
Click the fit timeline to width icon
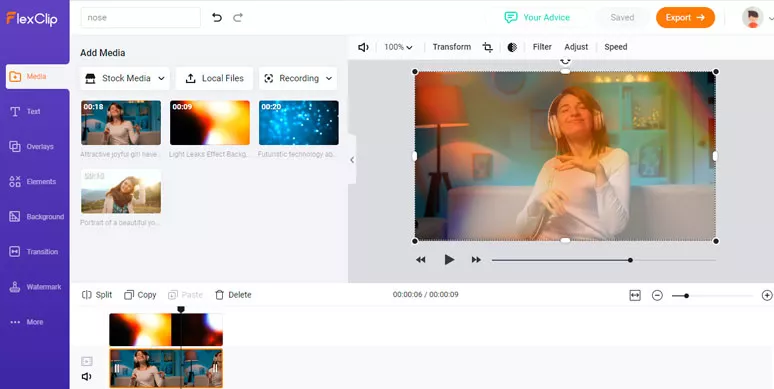pos(635,295)
